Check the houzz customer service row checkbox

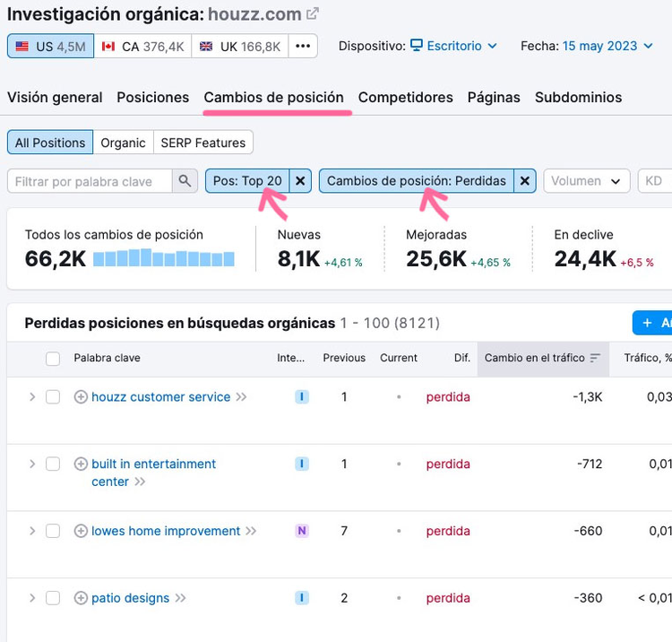click(53, 396)
